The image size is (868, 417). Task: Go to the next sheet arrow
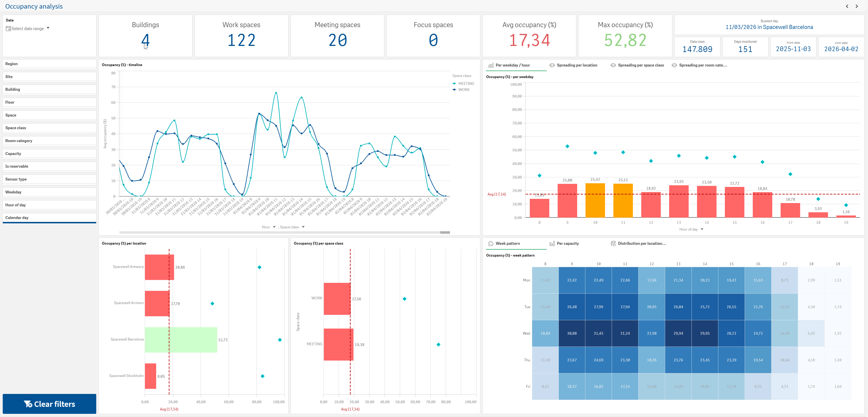(857, 6)
